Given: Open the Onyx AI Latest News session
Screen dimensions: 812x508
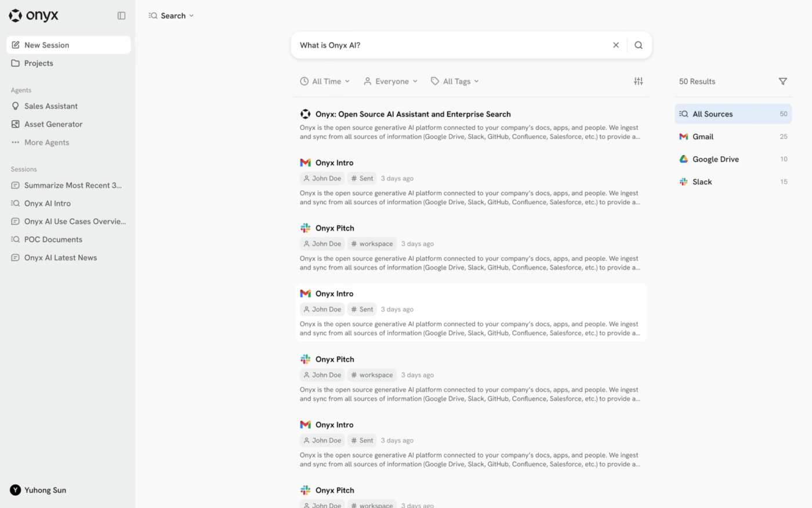Looking at the screenshot, I should (x=68, y=258).
